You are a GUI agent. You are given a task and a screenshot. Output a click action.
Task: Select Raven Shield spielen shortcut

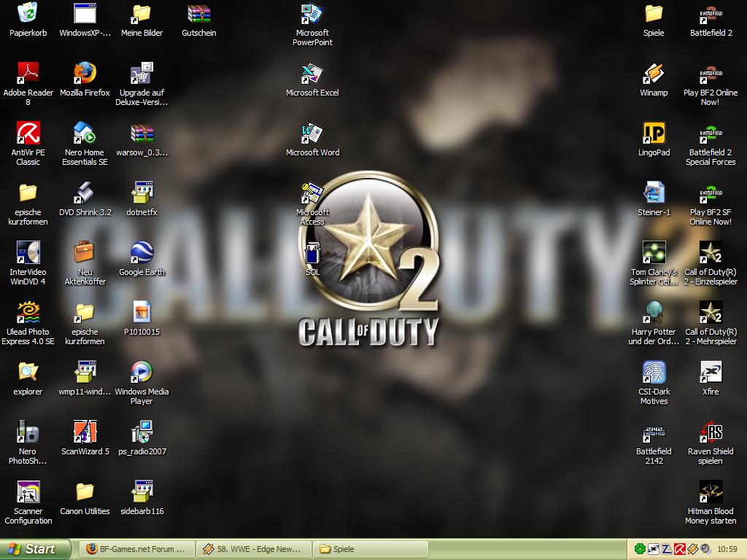(711, 432)
